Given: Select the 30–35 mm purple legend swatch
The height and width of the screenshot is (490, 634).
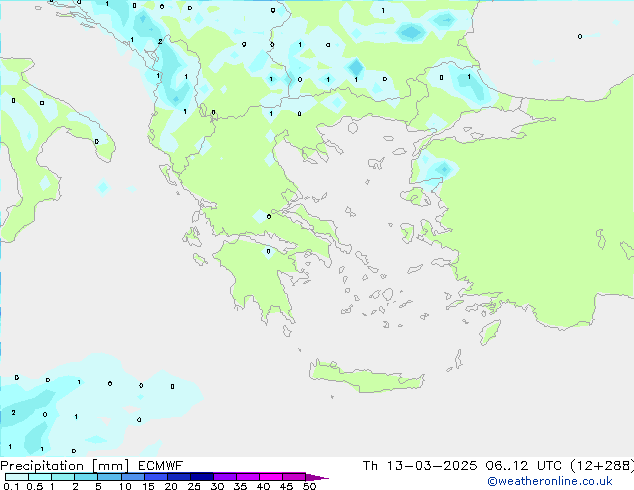Looking at the screenshot, I should (224, 477).
